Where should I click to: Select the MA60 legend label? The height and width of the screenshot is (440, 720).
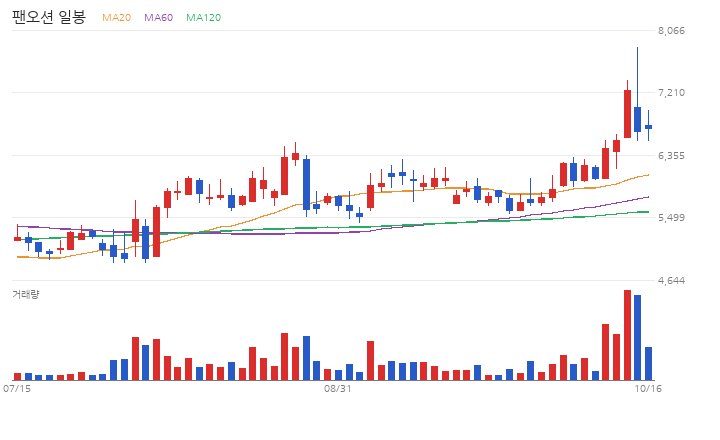point(158,17)
